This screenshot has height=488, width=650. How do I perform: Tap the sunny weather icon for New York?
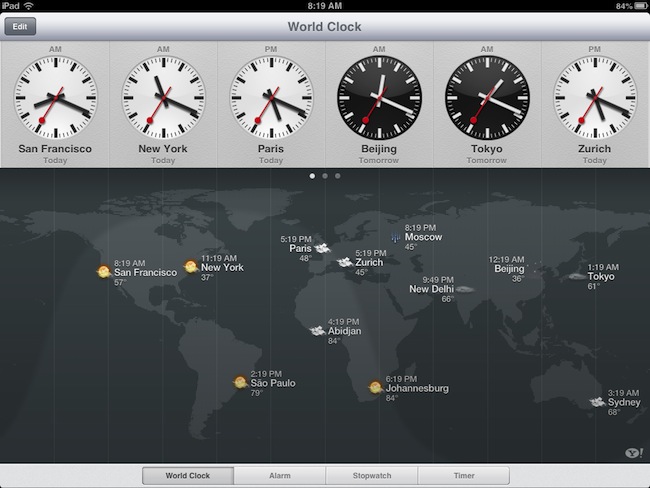tap(191, 267)
